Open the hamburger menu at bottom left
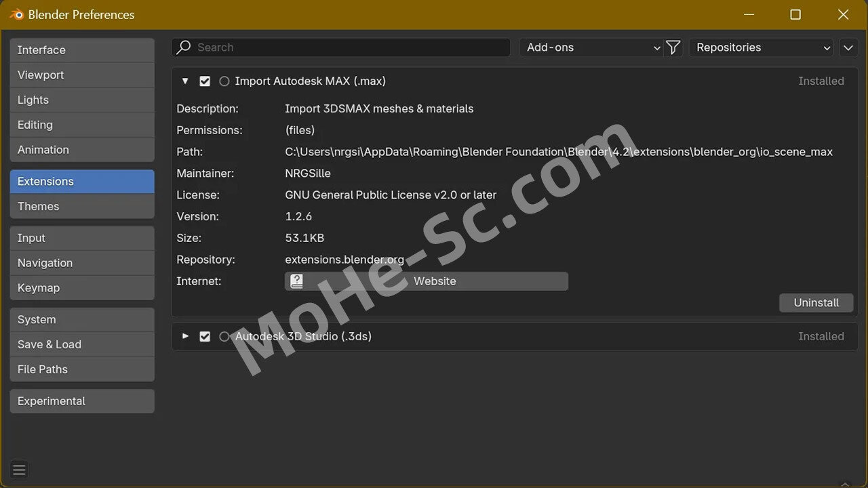The width and height of the screenshot is (868, 488). [x=19, y=470]
